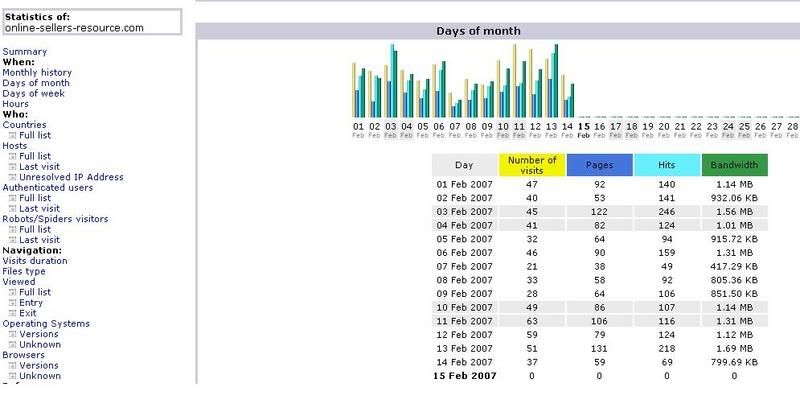This screenshot has height=412, width=800.
Task: Go to Monthly history
Action: pos(37,72)
